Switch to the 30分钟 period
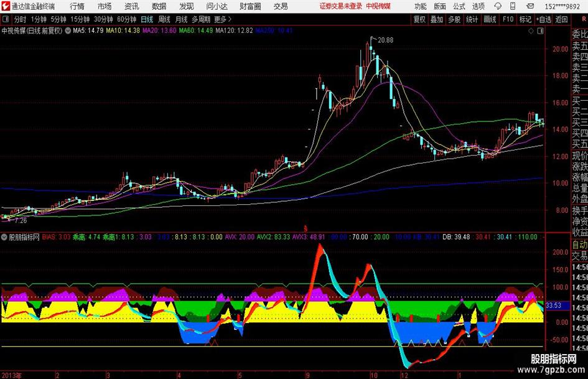588x379 pixels. tap(103, 19)
